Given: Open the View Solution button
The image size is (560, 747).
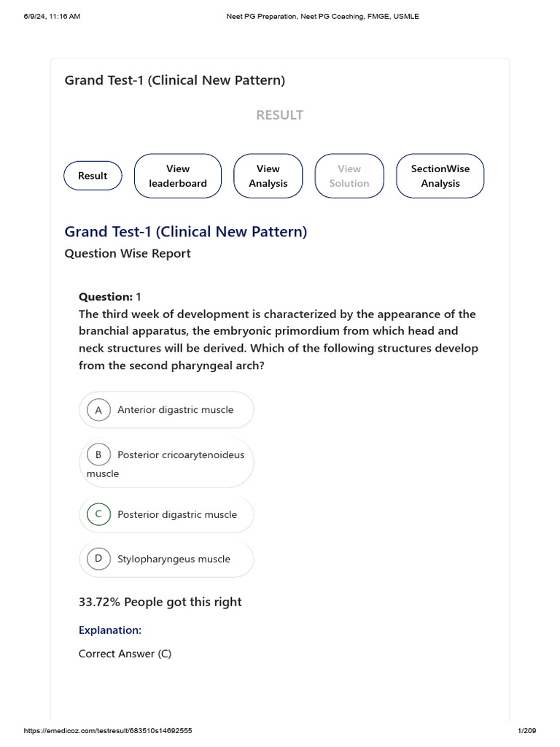Looking at the screenshot, I should (349, 176).
